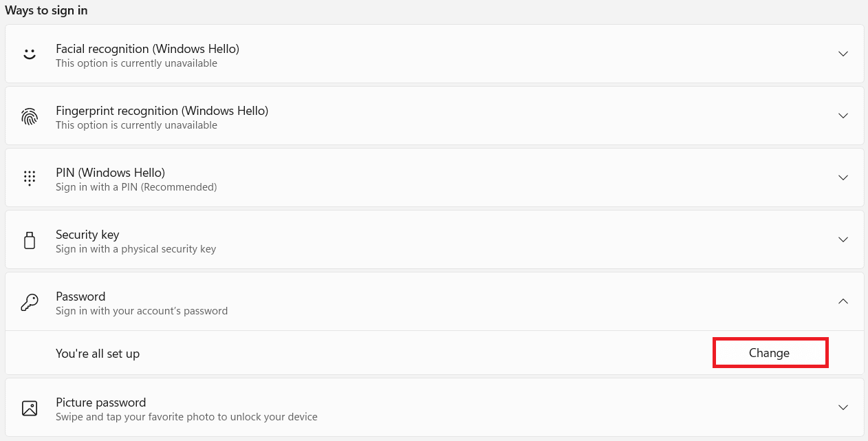Image resolution: width=868 pixels, height=441 pixels.
Task: Click the "You're all set up" text
Action: tap(98, 354)
